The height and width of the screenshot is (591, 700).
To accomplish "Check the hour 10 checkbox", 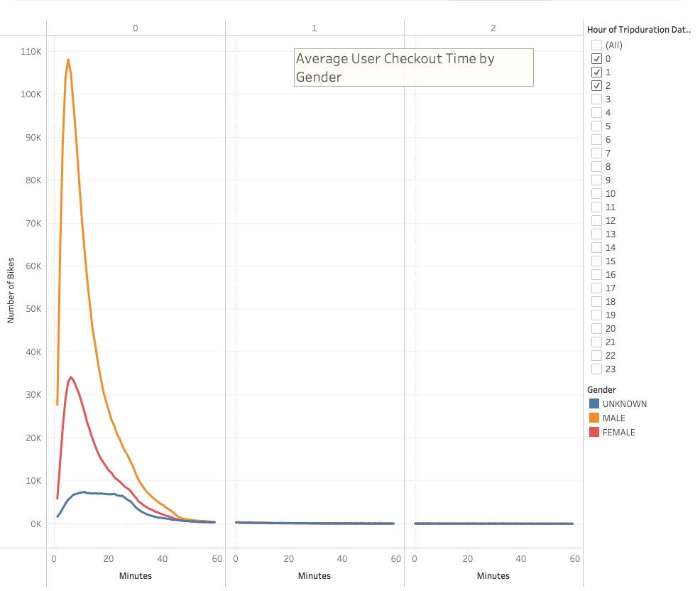I will (596, 193).
